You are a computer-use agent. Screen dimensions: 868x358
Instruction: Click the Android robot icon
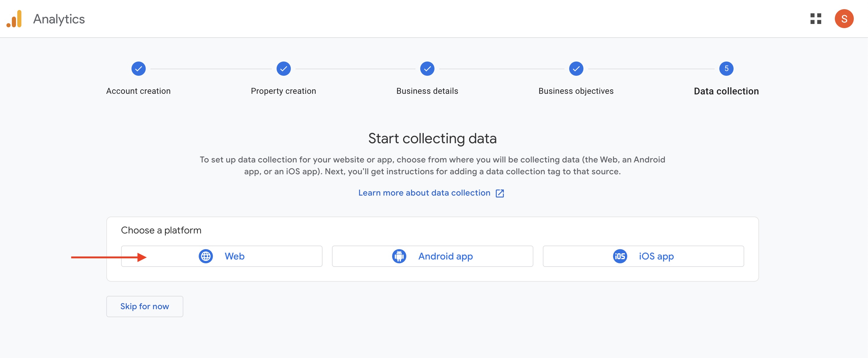[x=399, y=256]
